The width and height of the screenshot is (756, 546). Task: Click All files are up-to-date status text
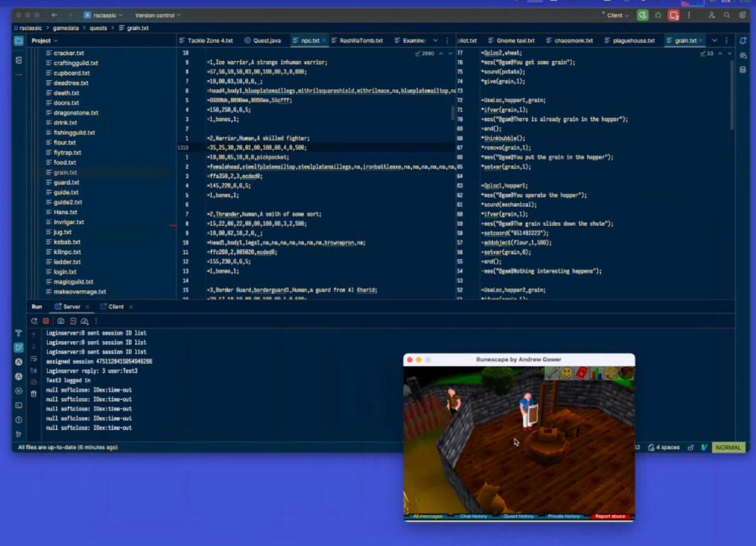68,448
